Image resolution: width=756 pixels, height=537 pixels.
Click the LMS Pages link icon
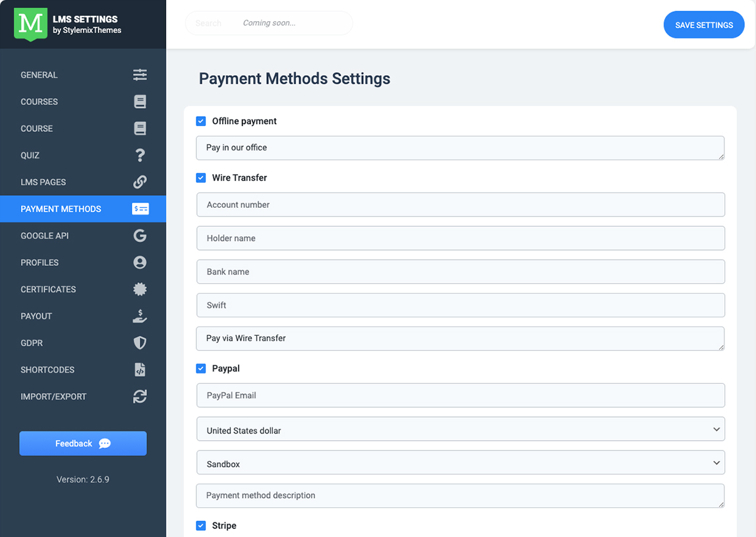140,182
